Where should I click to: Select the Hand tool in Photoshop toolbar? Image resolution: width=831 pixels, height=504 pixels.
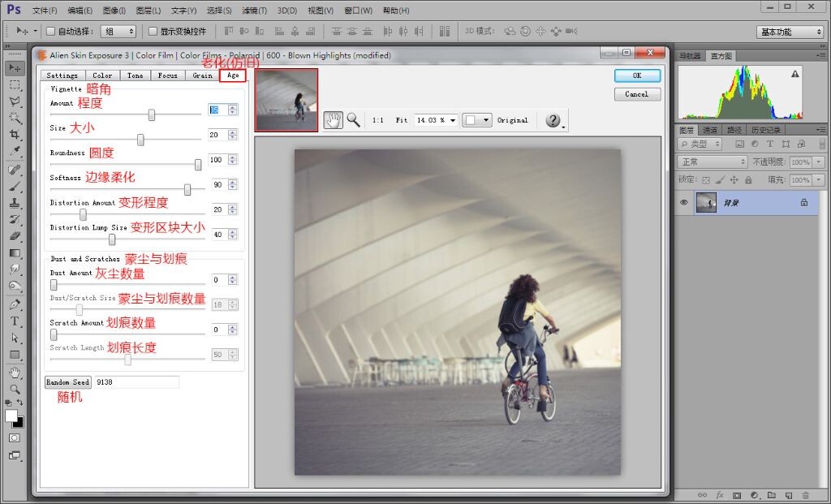point(15,373)
